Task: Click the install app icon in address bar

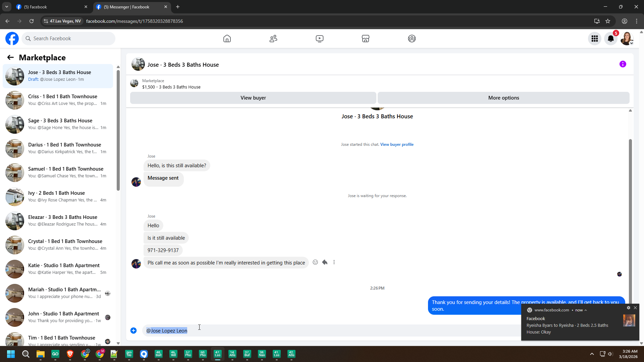Action: point(597,21)
